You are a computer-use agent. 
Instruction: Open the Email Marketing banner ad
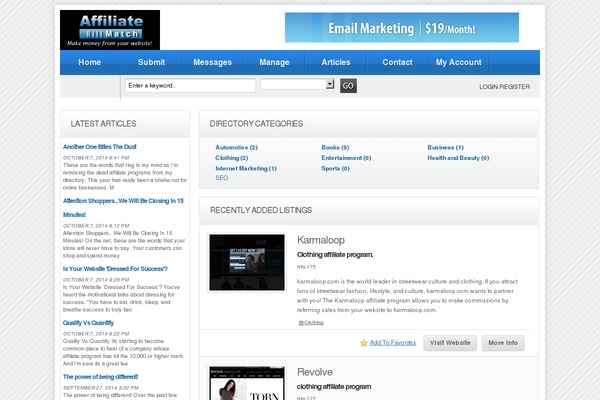coord(402,28)
